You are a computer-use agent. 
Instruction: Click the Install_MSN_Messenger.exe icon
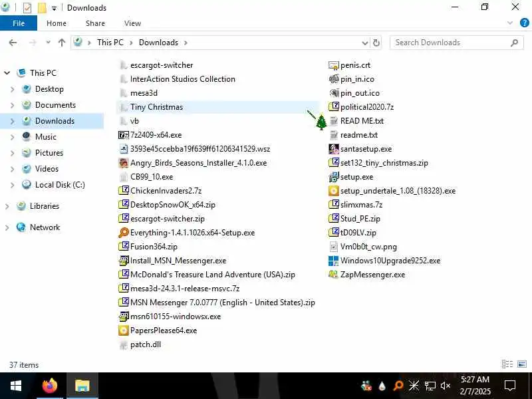pos(123,261)
